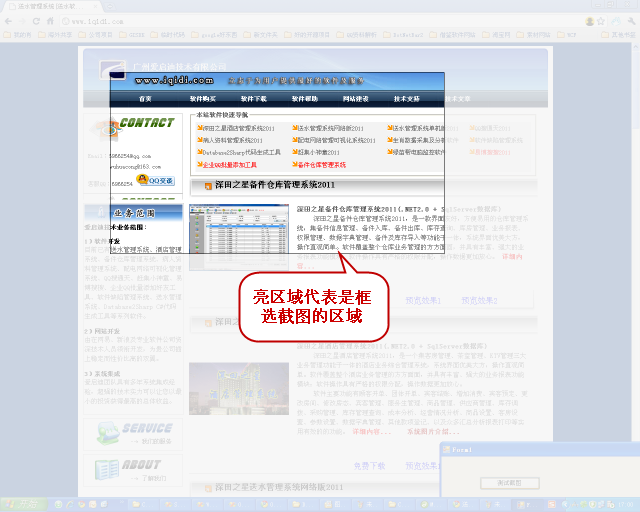Click the CONTACT telephone icon
Viewport: 640px width, 512px height.
point(106,129)
